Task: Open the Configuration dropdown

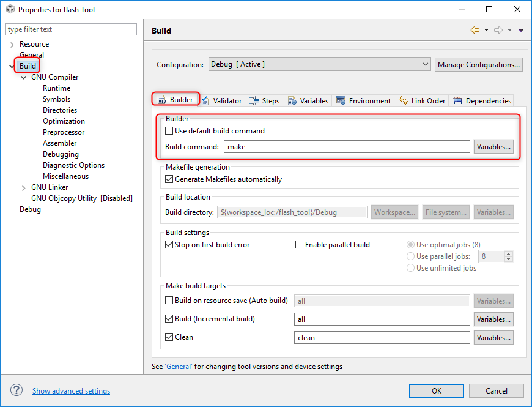Action: click(x=320, y=64)
